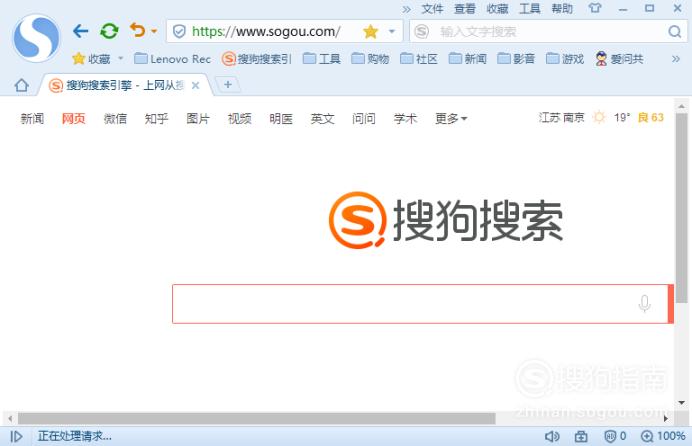The image size is (692, 446).
Task: Click the skin shirt icon
Action: pyautogui.click(x=594, y=8)
